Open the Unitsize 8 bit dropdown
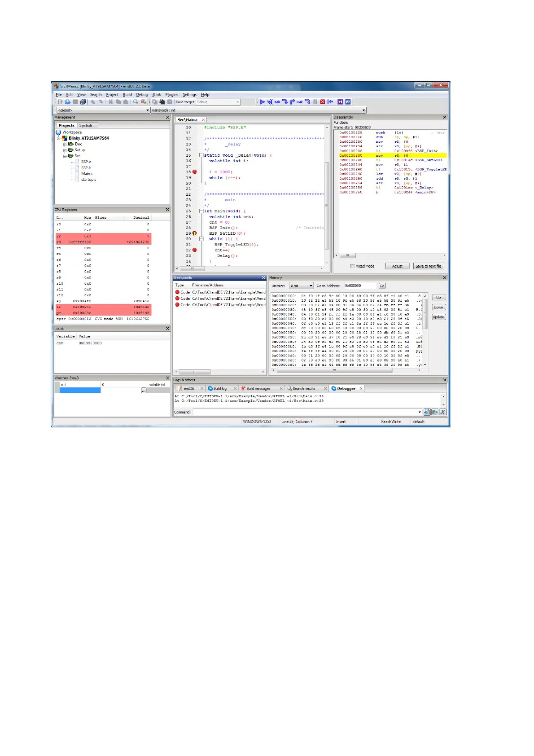This screenshot has width=534, height=756. tap(301, 286)
